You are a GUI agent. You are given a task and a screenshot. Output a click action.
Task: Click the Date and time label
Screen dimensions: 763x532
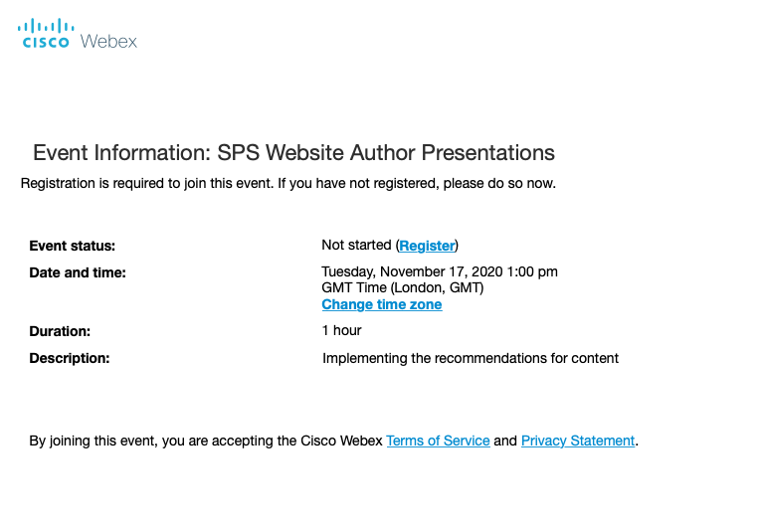point(78,272)
